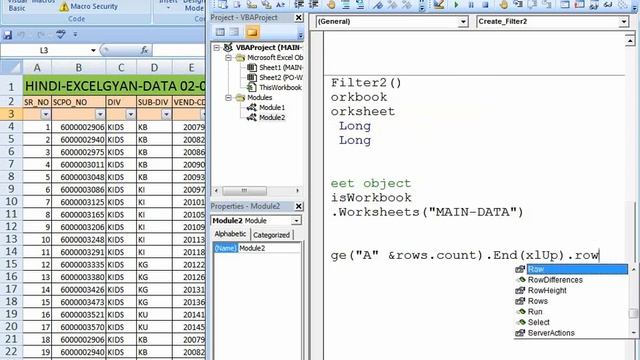This screenshot has width=640, height=360.
Task: Click the HINDI-EXCELGYAN-DATA title cell
Action: point(114,86)
